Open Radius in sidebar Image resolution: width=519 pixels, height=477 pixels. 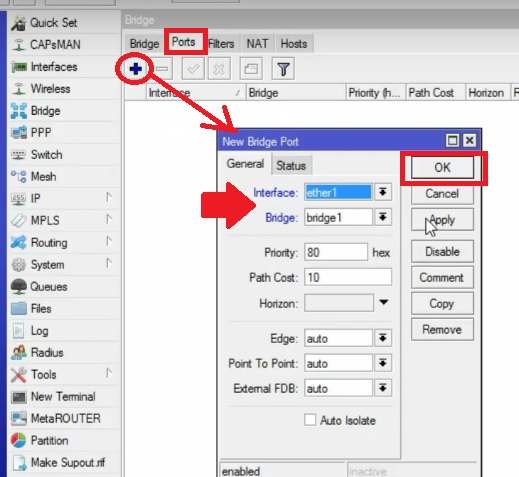63,352
